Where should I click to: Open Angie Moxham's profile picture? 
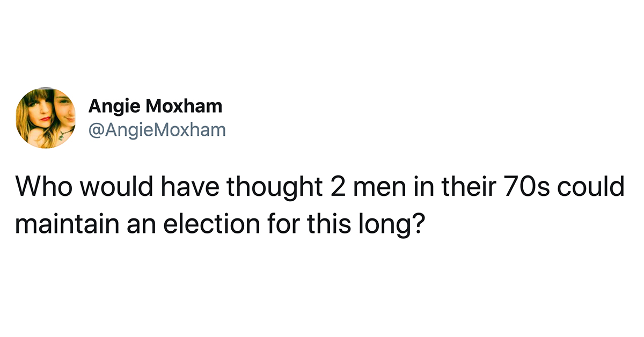[46, 118]
